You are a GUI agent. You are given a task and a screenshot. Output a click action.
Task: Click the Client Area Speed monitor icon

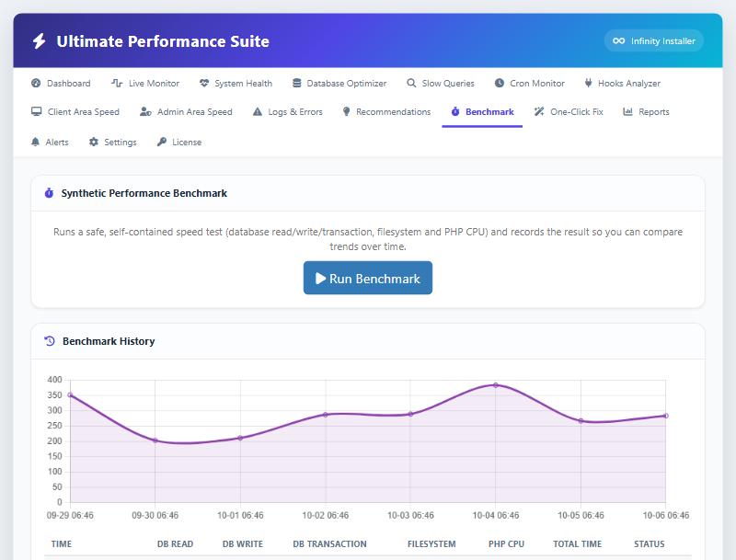click(36, 111)
